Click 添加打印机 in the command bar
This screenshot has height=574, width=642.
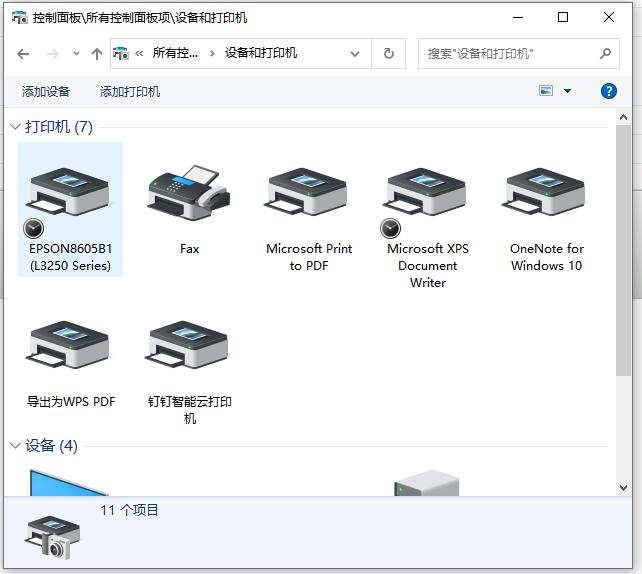tap(129, 91)
